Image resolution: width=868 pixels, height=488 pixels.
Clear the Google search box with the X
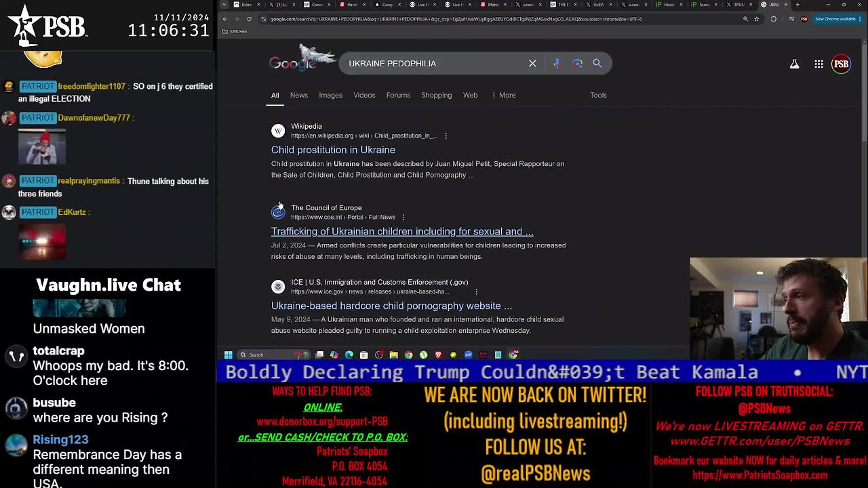click(x=532, y=63)
